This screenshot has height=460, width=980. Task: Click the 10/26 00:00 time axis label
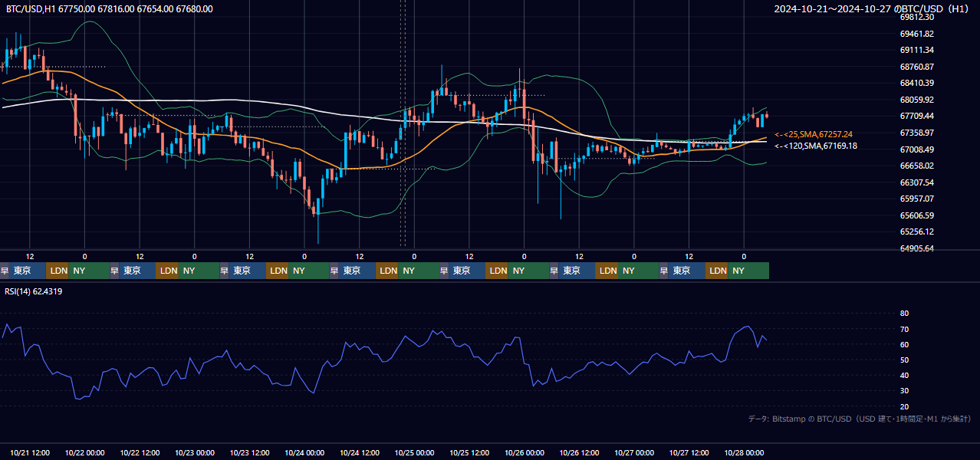(525, 452)
